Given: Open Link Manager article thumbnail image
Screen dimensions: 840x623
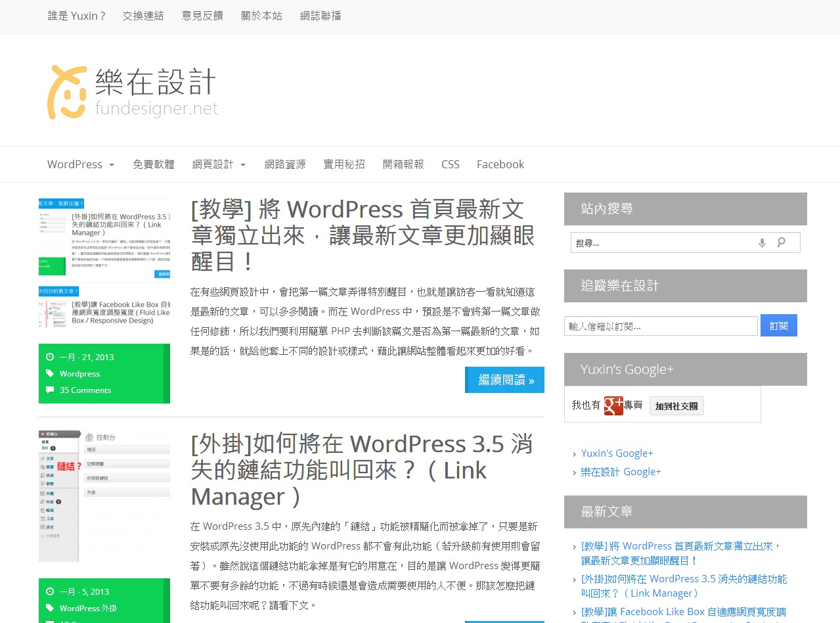Looking at the screenshot, I should (104, 496).
